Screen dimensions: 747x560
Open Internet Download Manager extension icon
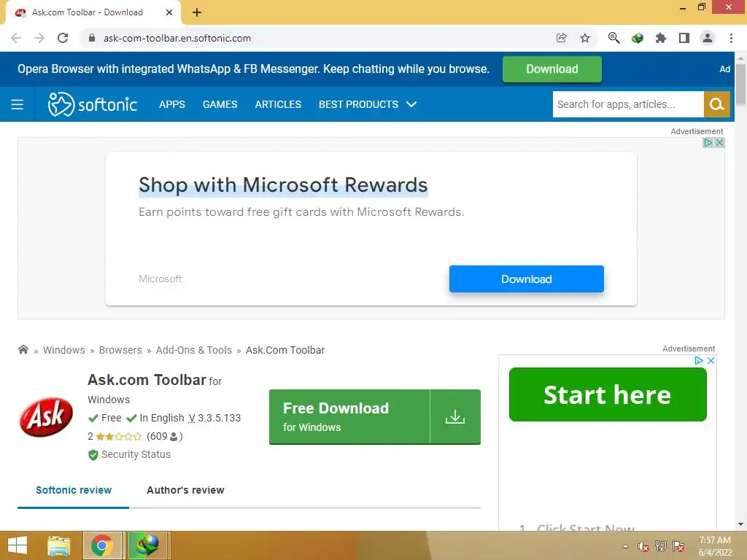tap(637, 38)
